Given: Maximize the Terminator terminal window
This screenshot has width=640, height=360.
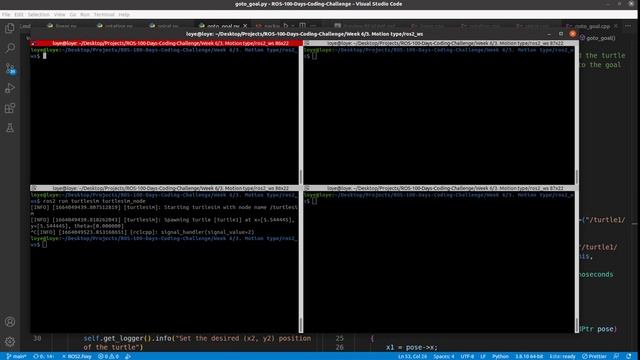Looking at the screenshot, I should (x=561, y=34).
